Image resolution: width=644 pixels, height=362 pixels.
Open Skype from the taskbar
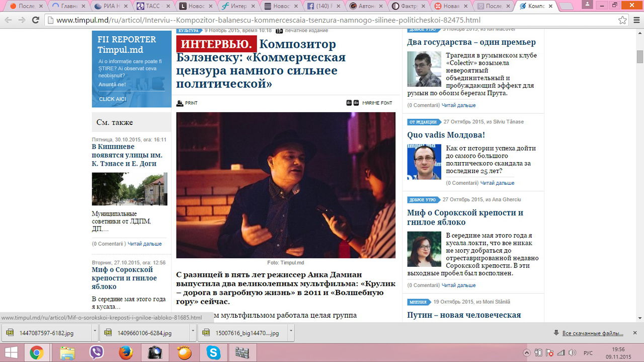[213, 352]
